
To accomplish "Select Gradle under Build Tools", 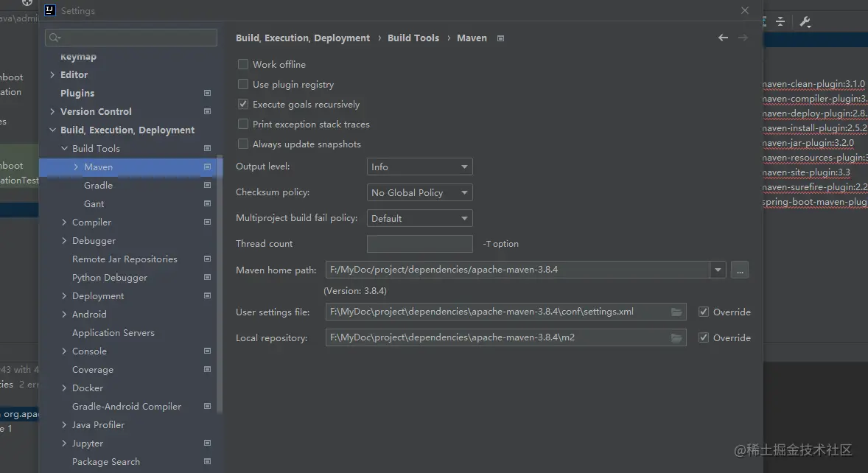I will point(98,186).
